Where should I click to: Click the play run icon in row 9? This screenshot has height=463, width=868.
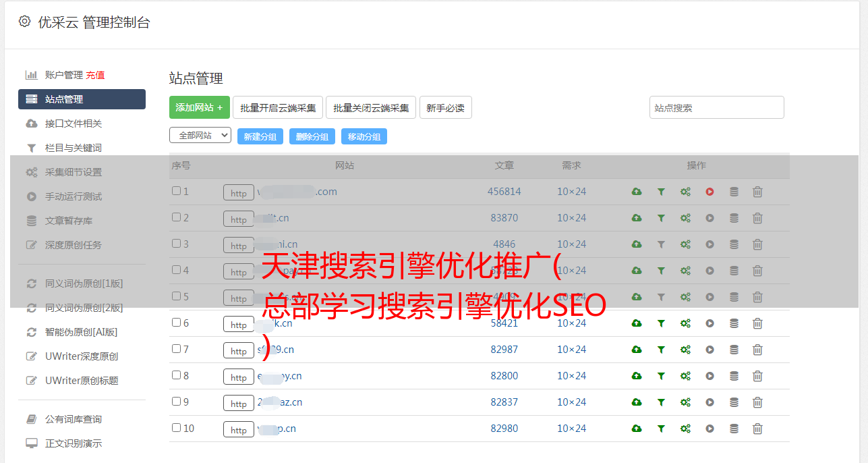710,402
